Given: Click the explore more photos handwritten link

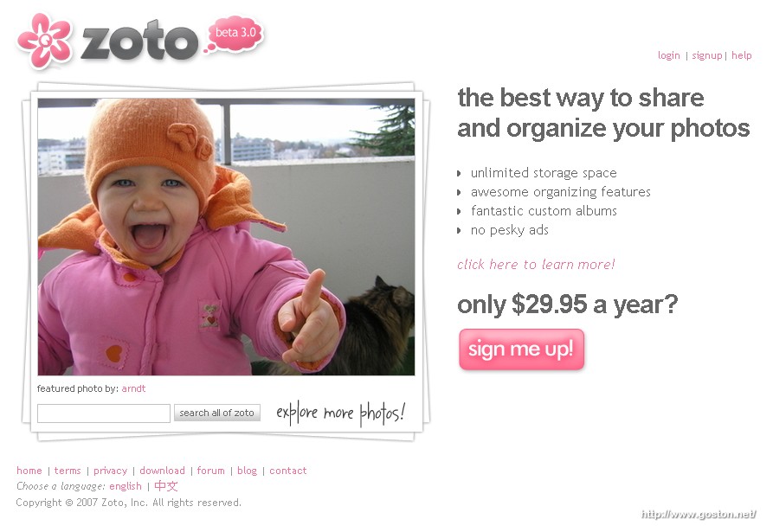Looking at the screenshot, I should click(x=341, y=413).
